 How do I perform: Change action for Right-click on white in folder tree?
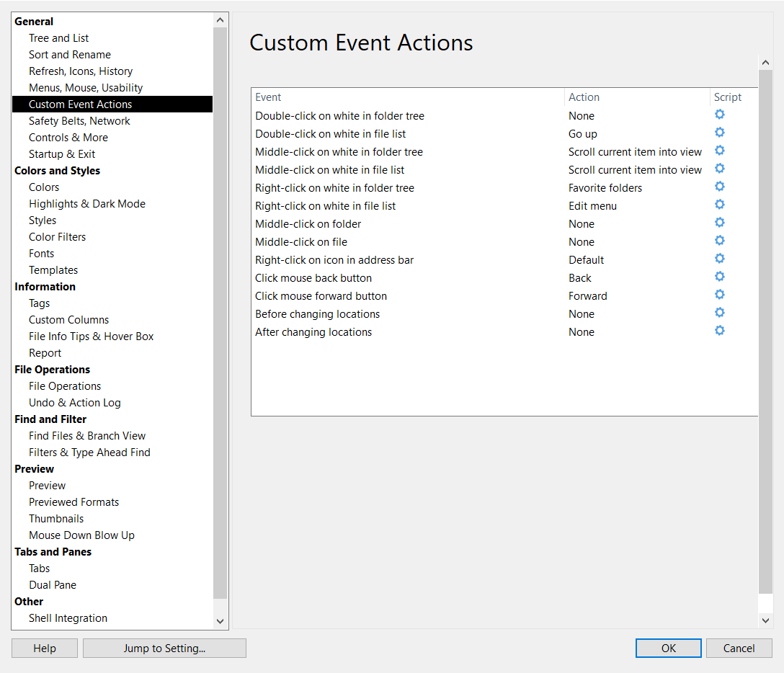(605, 188)
